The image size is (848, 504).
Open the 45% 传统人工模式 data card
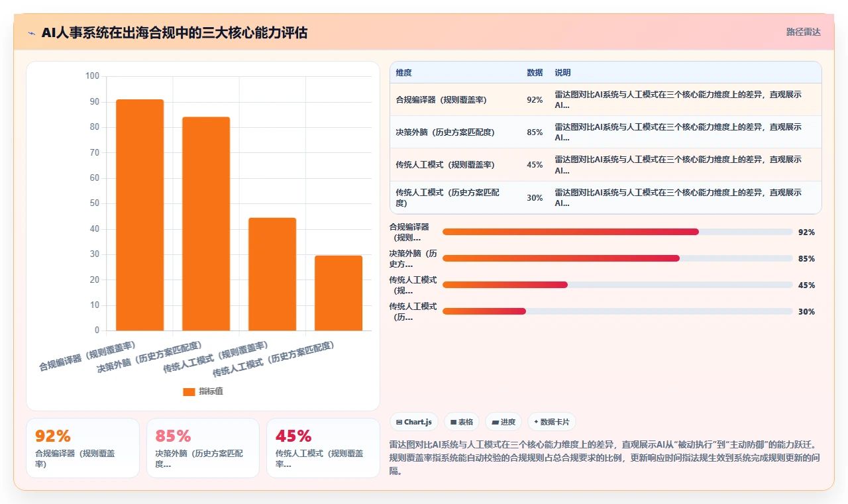click(323, 448)
